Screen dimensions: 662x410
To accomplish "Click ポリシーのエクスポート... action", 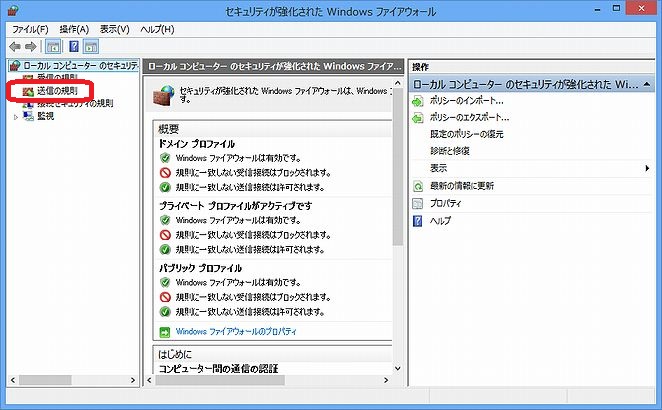I will click(x=469, y=117).
